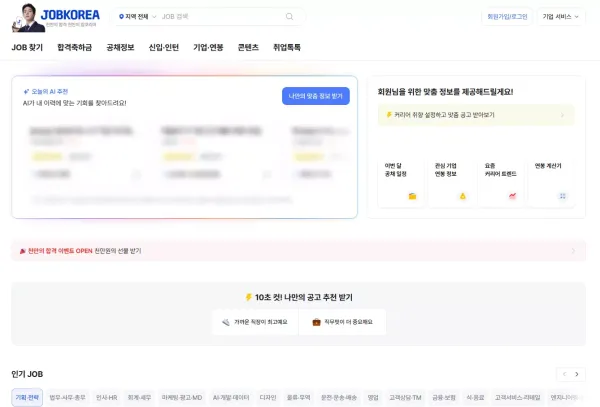Click the 회원가입/로그인 button
Viewport: 600px width, 407px height.
coord(507,16)
